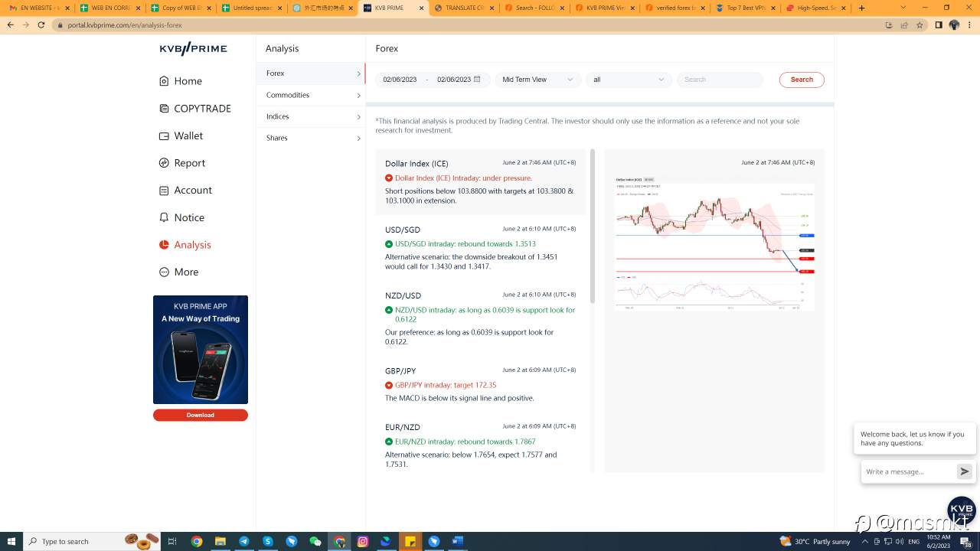Open the Mid Term View dropdown
Image resolution: width=980 pixels, height=551 pixels.
538,80
